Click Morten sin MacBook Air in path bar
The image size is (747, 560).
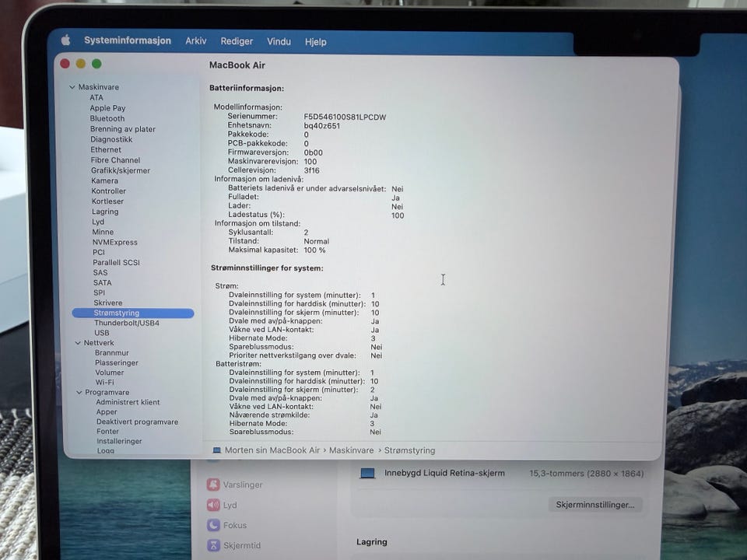coord(272,450)
